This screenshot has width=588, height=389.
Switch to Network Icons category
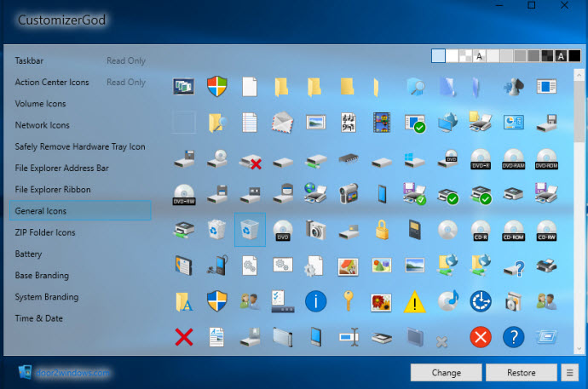pos(42,125)
